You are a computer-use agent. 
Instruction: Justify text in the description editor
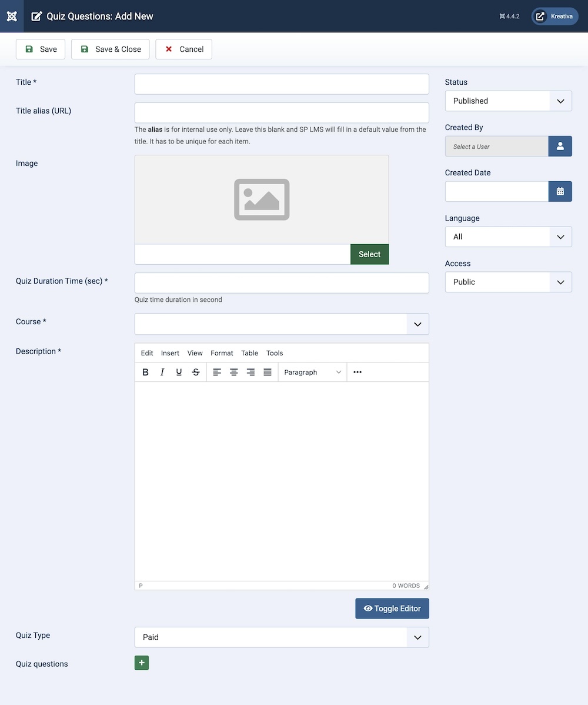point(268,372)
